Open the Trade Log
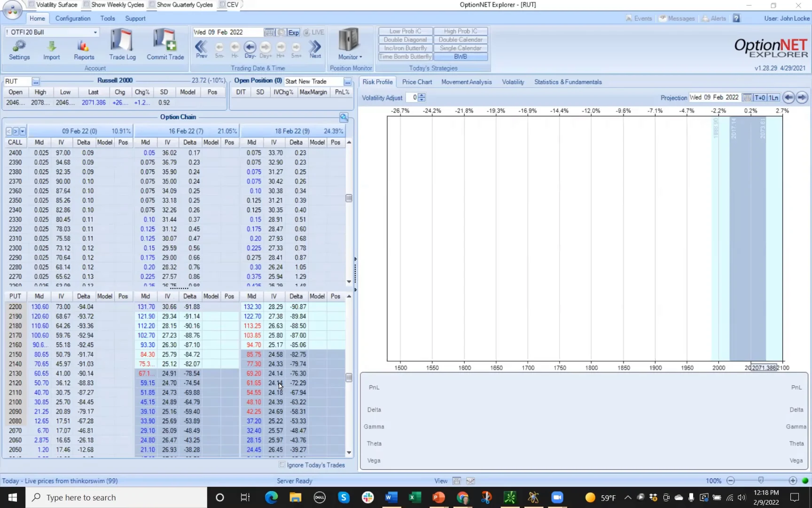 [x=122, y=44]
